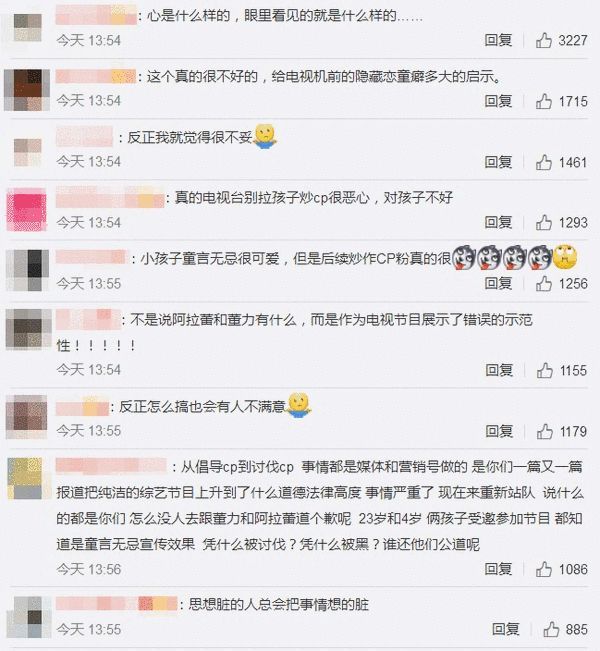600x651 pixels.
Task: Reply to the long comment posted 13:56
Action: point(498,569)
